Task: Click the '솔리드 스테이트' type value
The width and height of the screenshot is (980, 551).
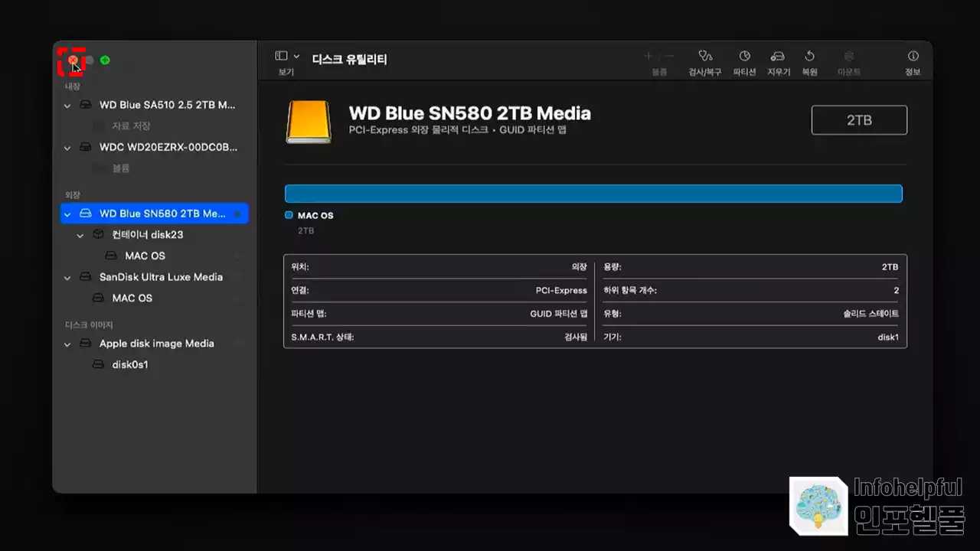Action: point(871,314)
